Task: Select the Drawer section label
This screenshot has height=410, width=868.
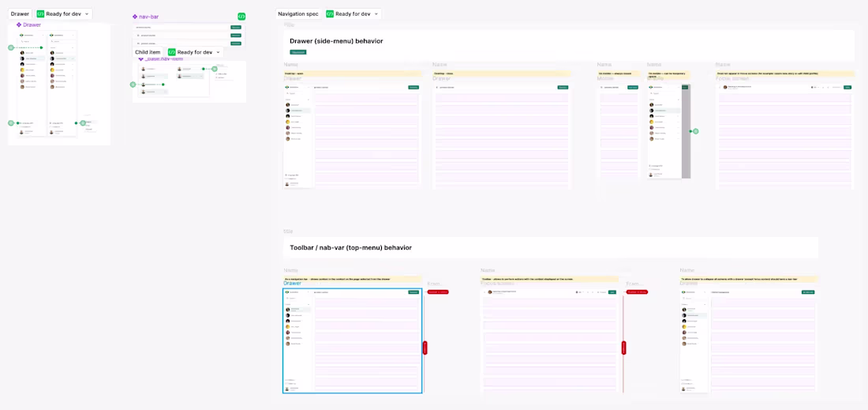Action: (20, 14)
